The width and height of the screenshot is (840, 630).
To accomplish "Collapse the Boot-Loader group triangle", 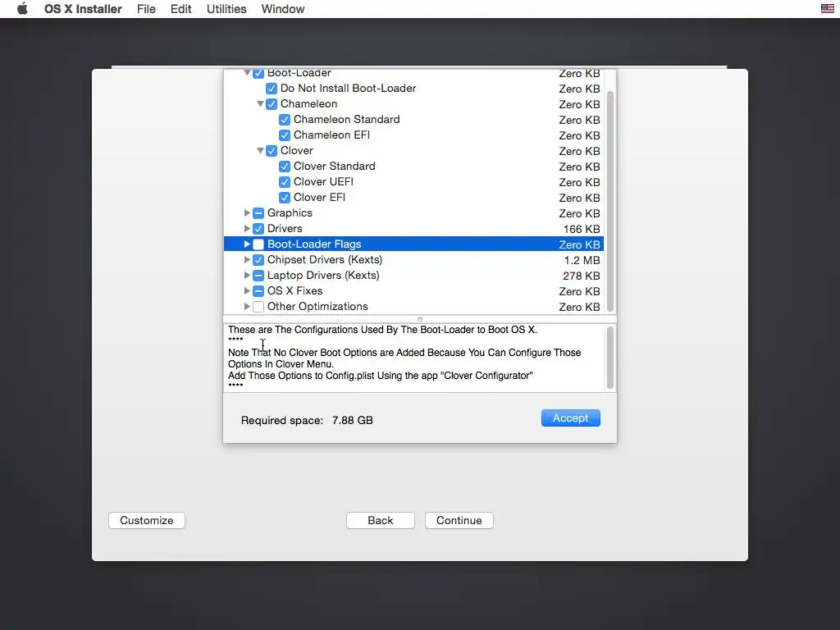I will (x=247, y=72).
